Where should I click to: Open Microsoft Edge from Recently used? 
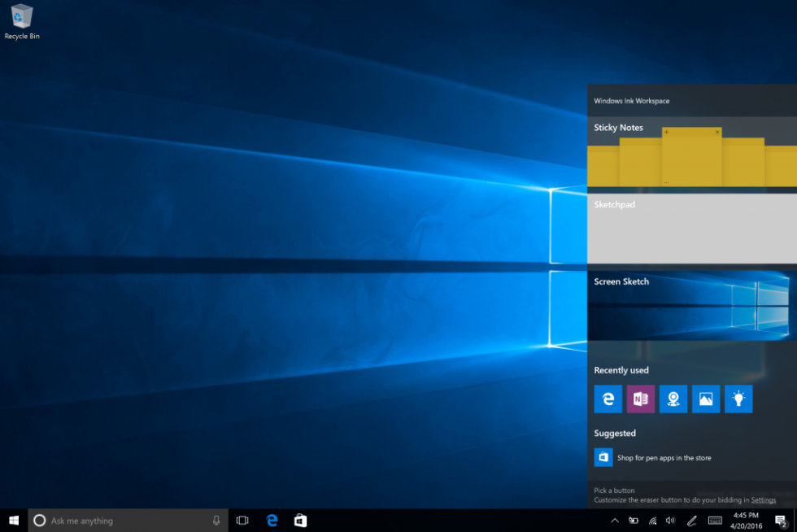(x=608, y=399)
